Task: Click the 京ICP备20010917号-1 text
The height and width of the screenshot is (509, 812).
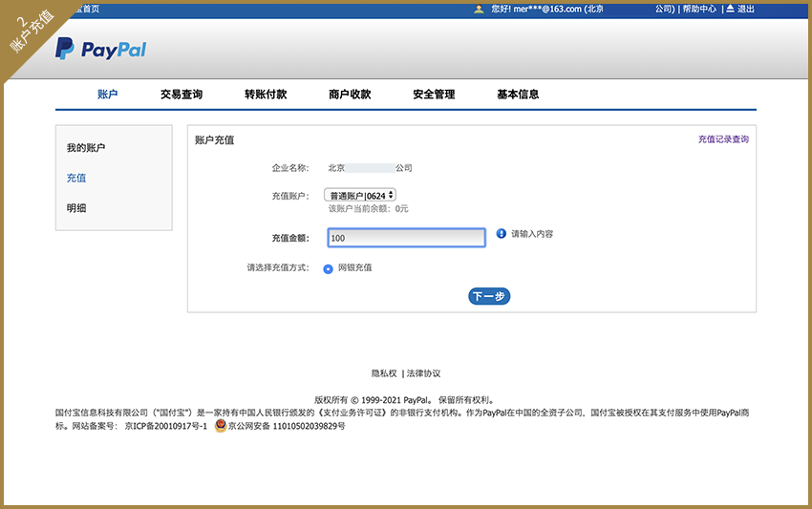Action: pos(165,426)
